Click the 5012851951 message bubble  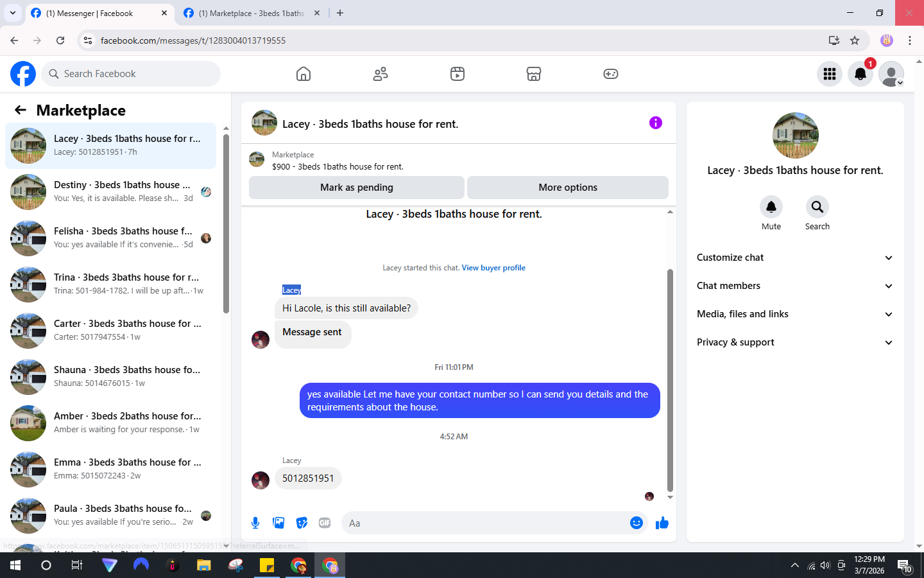point(308,478)
